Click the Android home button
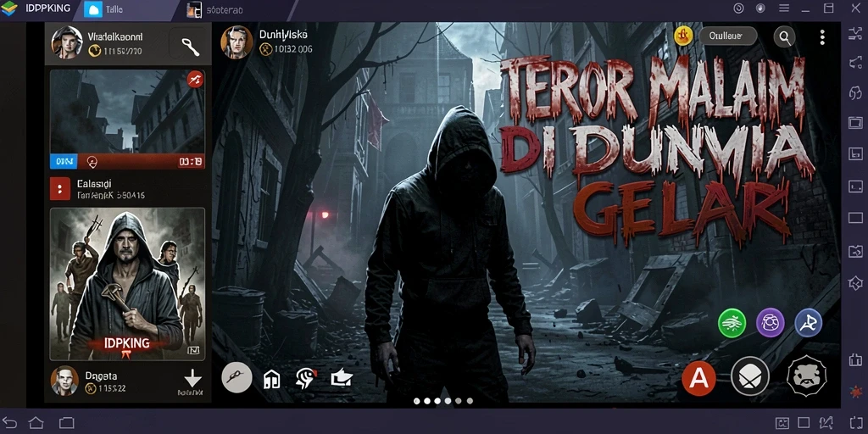Viewport: 868px width, 434px height. 36,423
